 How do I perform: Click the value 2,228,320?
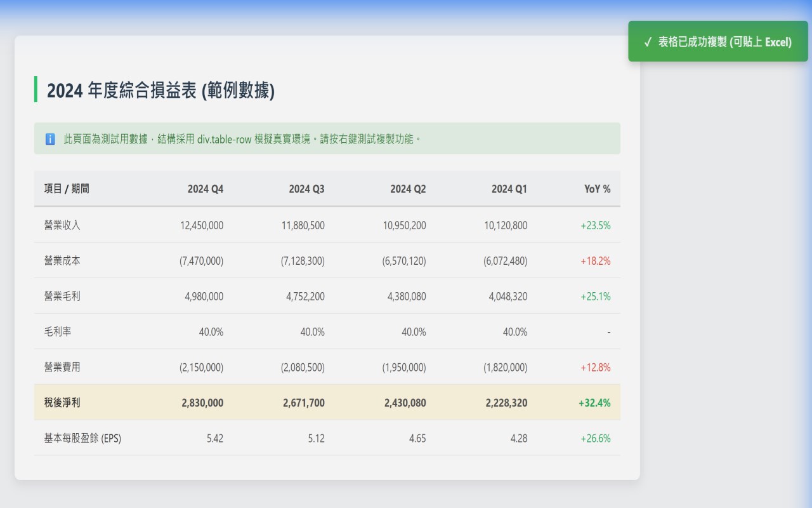(x=506, y=403)
